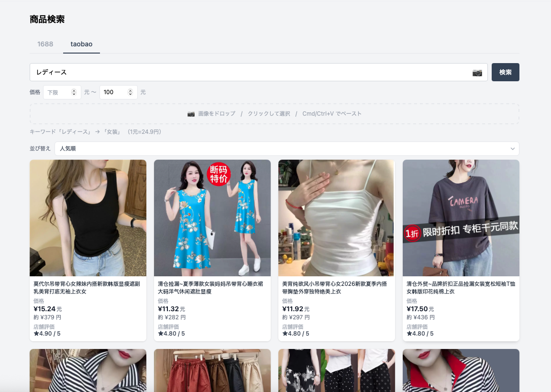
Task: Open red and brown shorts product thumbnail
Action: coord(212,370)
